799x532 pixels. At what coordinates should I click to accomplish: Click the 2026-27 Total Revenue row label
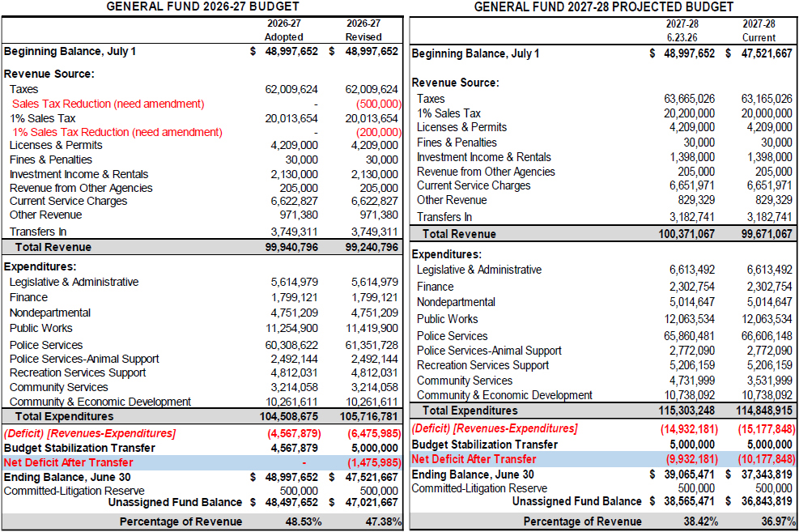[53, 247]
